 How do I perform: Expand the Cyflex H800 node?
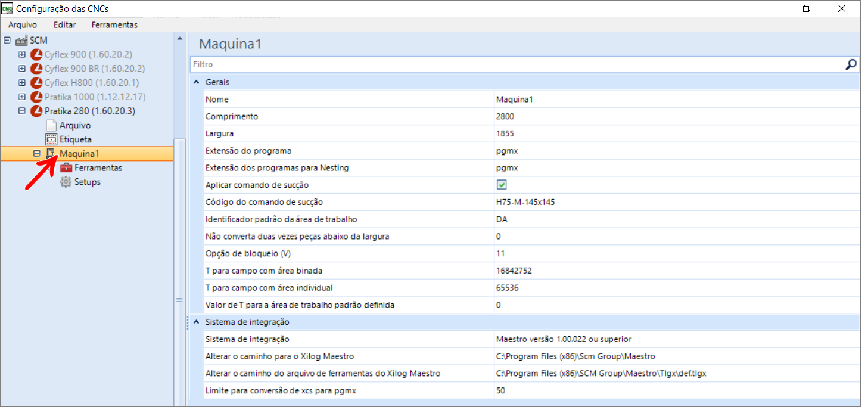pyautogui.click(x=22, y=83)
